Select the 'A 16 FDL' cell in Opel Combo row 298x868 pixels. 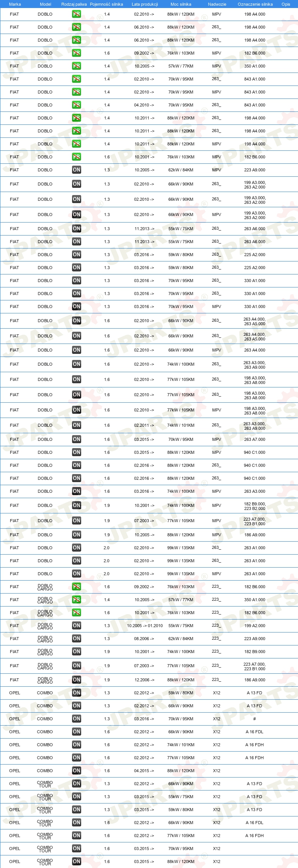click(255, 732)
